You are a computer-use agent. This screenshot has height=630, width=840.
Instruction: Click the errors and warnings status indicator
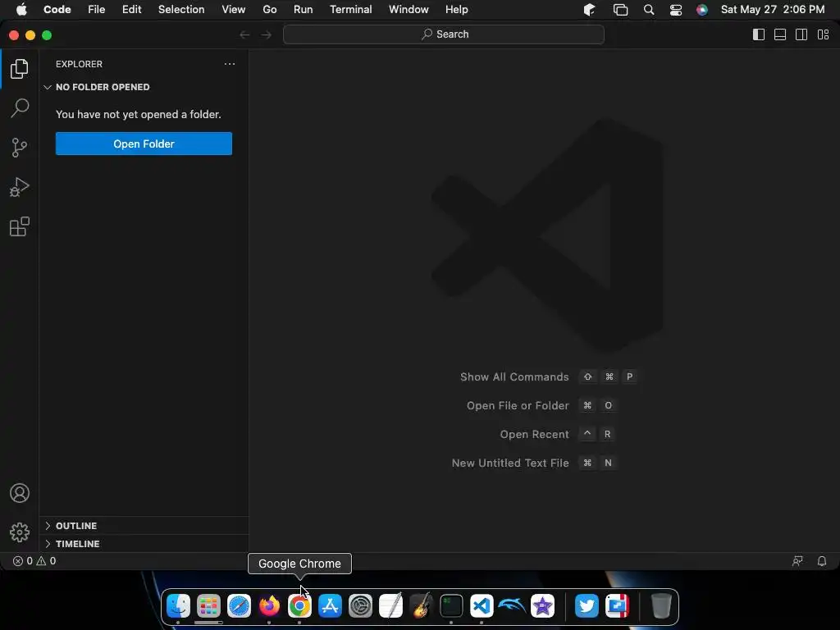(x=34, y=561)
